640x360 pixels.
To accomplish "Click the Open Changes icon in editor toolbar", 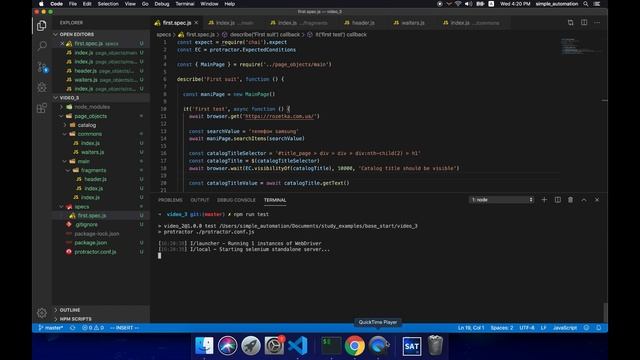I will click(570, 23).
